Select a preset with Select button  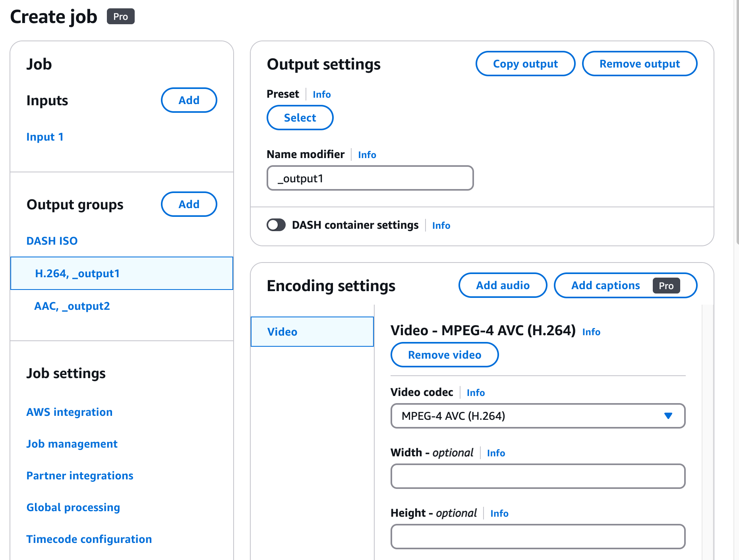tap(300, 118)
